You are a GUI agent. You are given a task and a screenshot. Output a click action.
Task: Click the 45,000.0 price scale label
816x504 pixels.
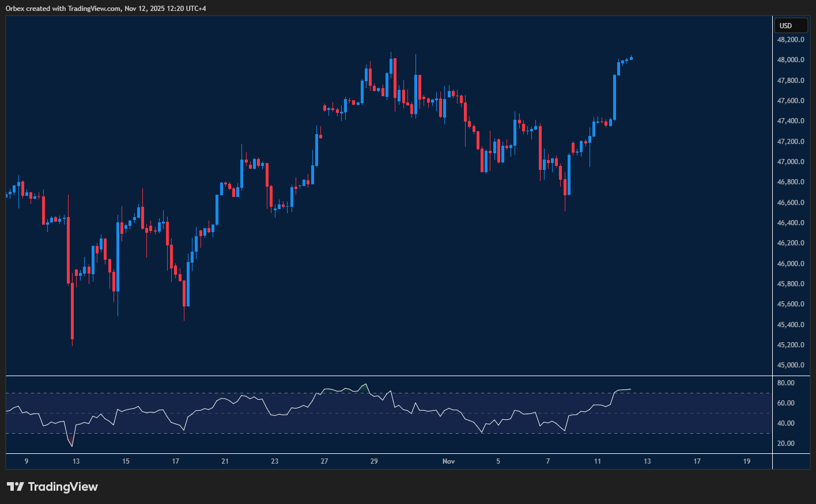coord(791,365)
